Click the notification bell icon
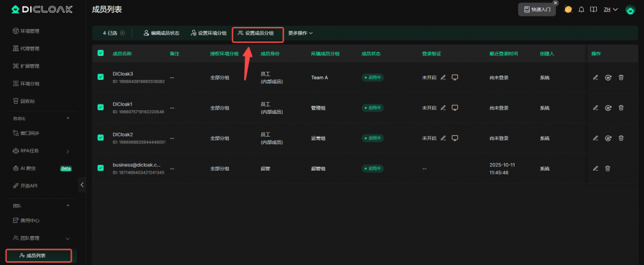The width and height of the screenshot is (644, 265). tap(582, 9)
